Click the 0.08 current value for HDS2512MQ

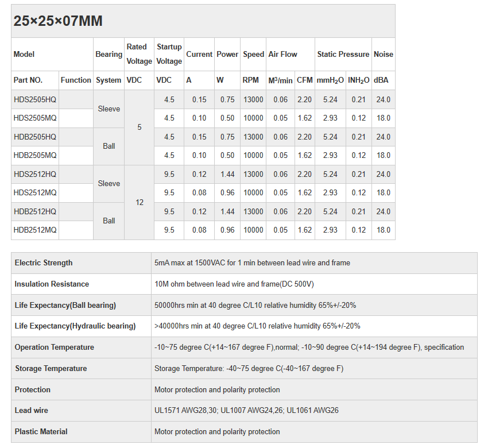tap(199, 192)
